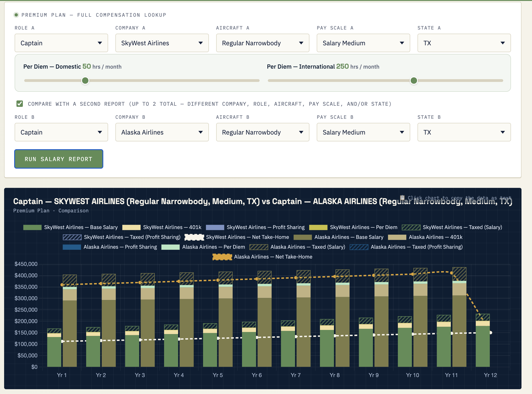The image size is (532, 394).
Task: Click the Yr 9 axis label
Action: (x=373, y=375)
